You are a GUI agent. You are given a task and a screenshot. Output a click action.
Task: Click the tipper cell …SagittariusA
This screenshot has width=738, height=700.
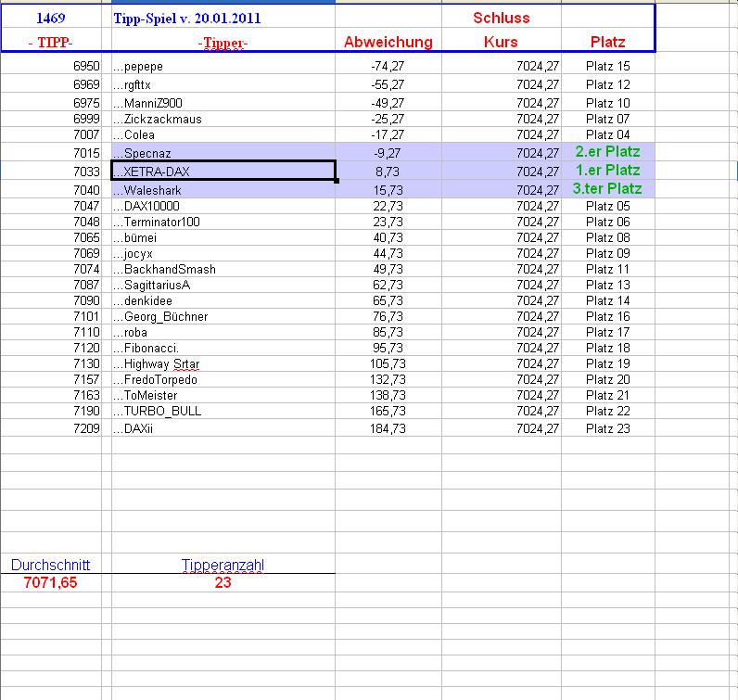click(223, 285)
